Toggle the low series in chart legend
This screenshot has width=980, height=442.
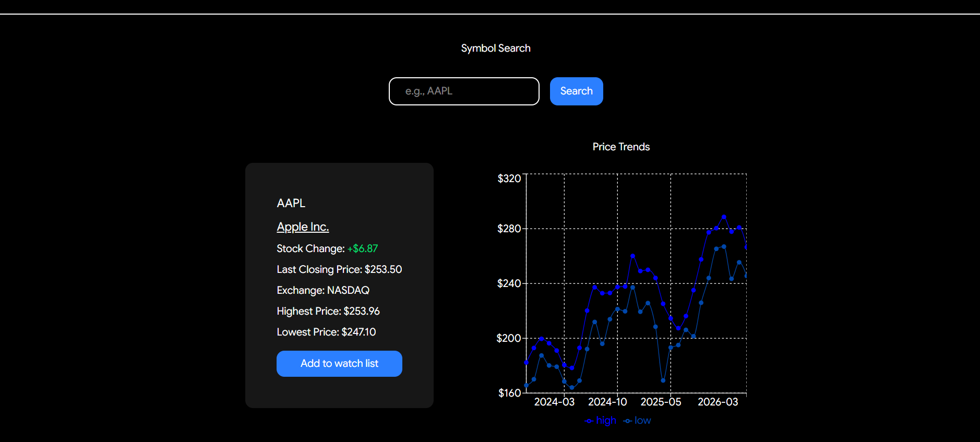click(637, 421)
